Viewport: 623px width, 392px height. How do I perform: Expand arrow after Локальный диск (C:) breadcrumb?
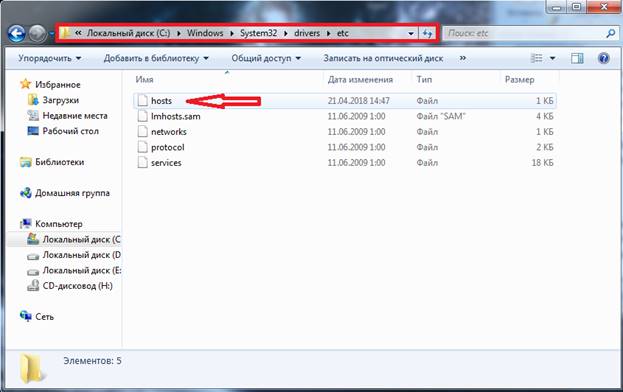point(179,33)
